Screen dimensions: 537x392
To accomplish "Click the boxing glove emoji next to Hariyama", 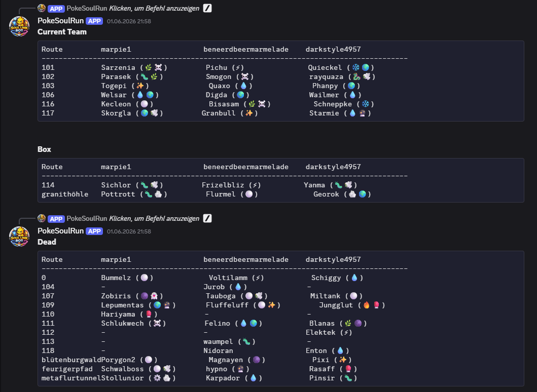I will (149, 314).
